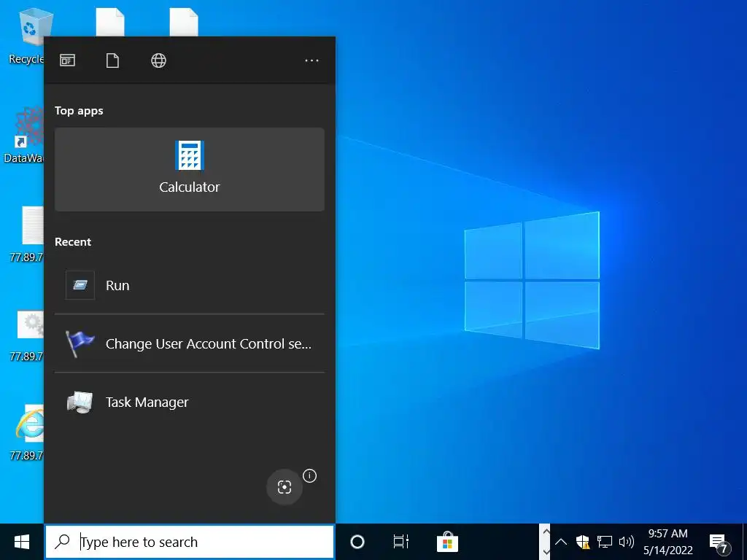The width and height of the screenshot is (747, 560).
Task: Click the magnifier icon in search box
Action: pos(63,542)
